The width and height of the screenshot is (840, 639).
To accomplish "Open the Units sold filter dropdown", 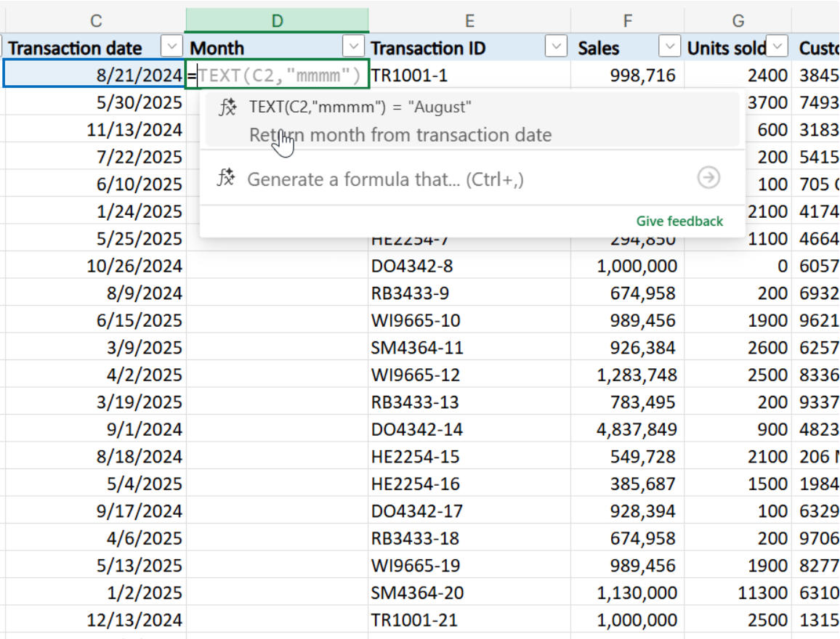I will click(778, 46).
